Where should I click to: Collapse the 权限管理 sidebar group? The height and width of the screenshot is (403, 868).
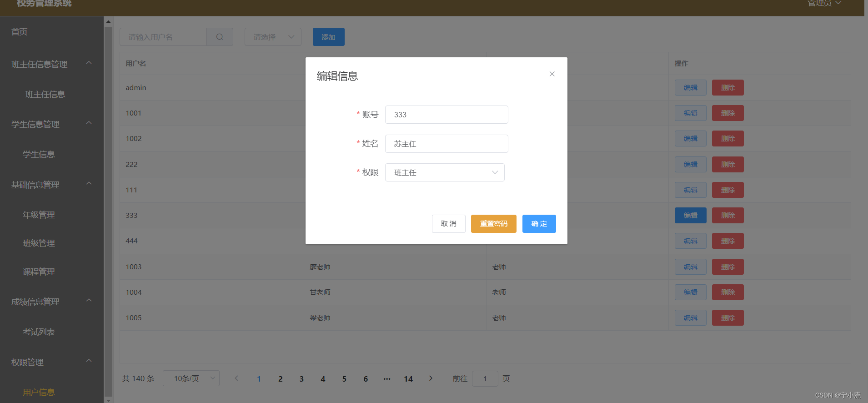pyautogui.click(x=89, y=361)
